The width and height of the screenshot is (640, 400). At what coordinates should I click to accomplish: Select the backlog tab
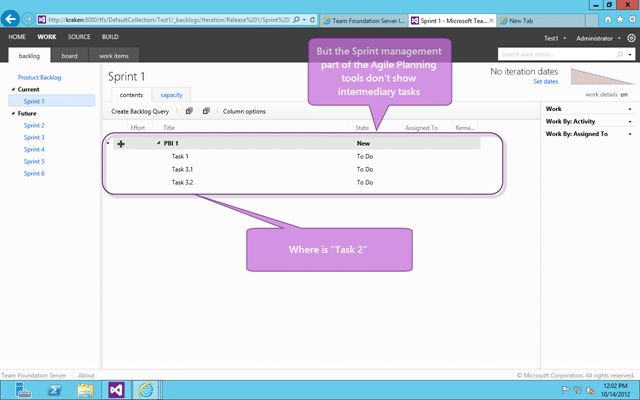(x=29, y=56)
